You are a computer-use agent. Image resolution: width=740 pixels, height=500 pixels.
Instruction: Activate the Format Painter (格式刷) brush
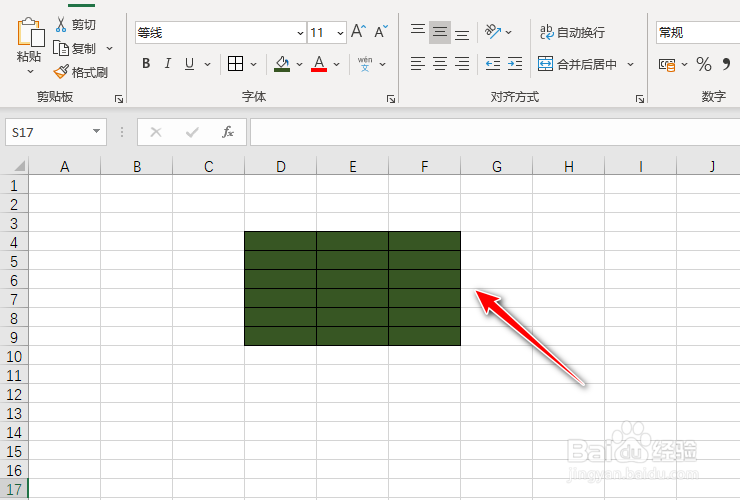(61, 72)
